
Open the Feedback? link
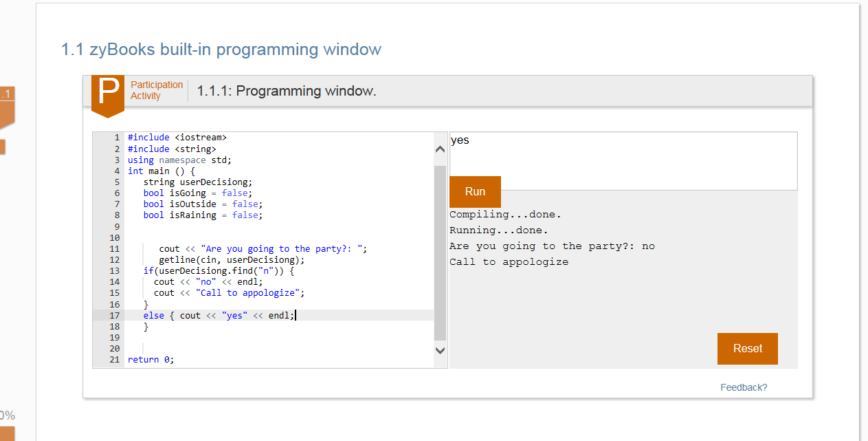(x=744, y=387)
